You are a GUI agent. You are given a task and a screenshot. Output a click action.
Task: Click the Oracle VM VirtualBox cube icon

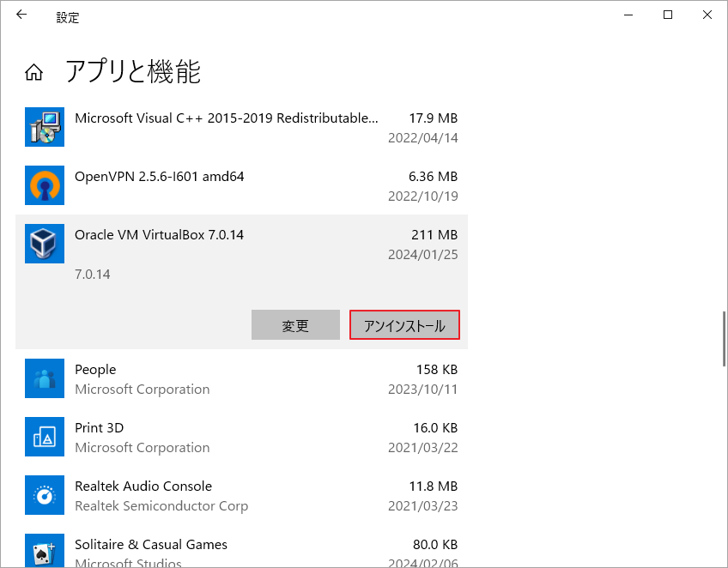click(45, 244)
